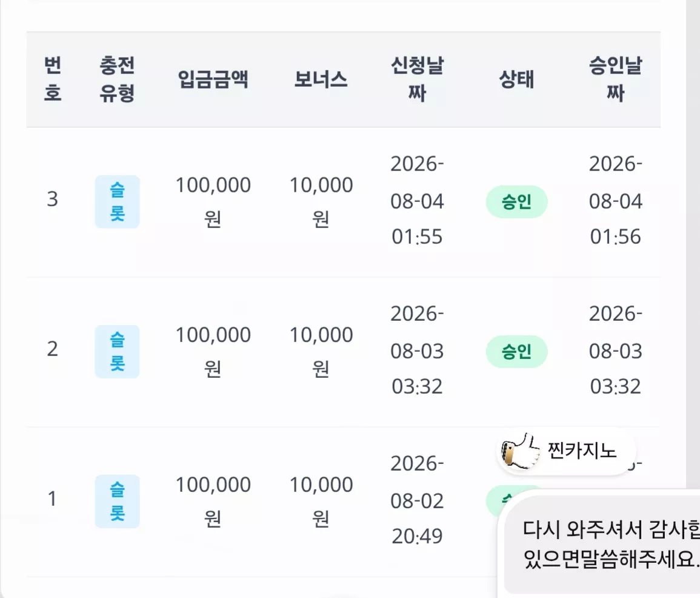Click the 신청날짜 column header
Image resolution: width=700 pixels, height=598 pixels.
pos(417,79)
